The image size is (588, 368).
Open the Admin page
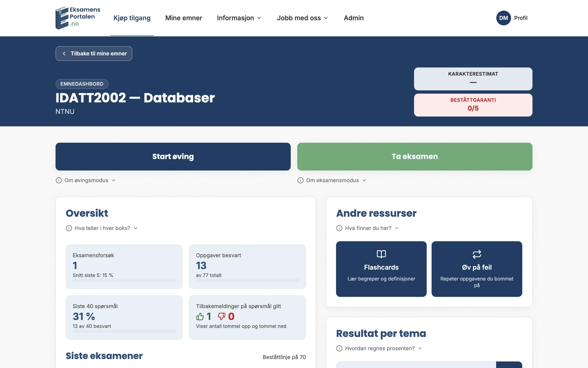tap(354, 18)
